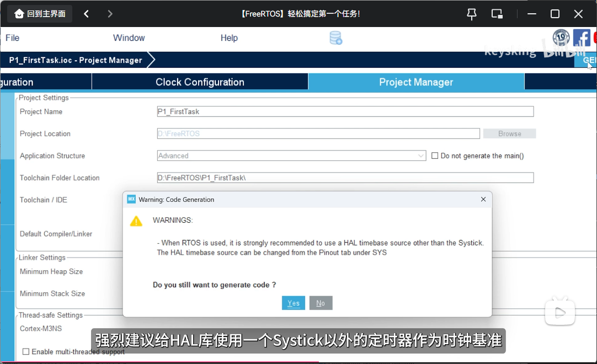The image size is (597, 364).
Task: Click the home icon 回到主界面 button
Action: click(40, 14)
